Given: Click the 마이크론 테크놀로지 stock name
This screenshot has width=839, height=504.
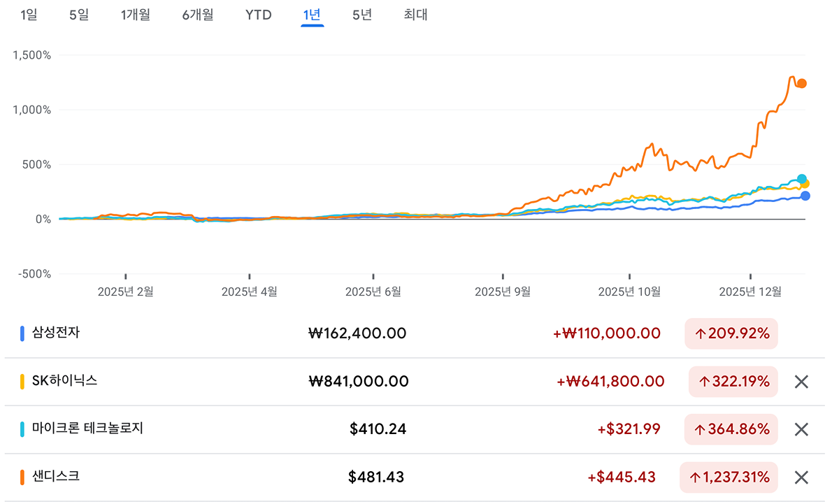Looking at the screenshot, I should [x=87, y=429].
